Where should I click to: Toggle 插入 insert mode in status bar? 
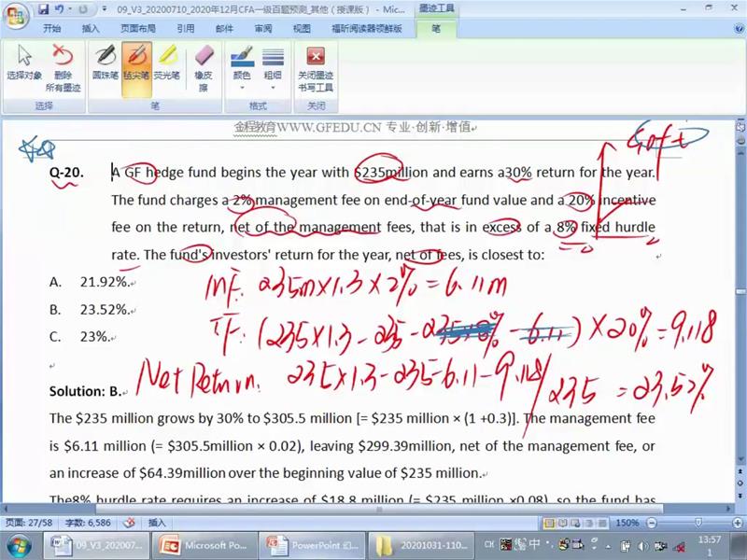(x=157, y=523)
